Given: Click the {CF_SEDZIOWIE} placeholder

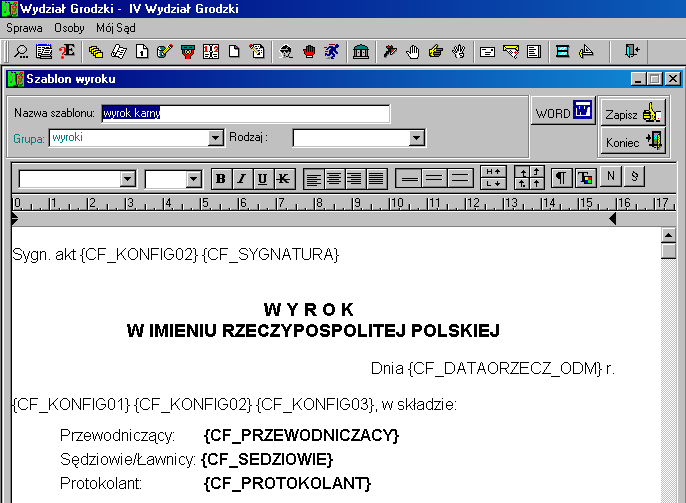Looking at the screenshot, I should [267, 460].
